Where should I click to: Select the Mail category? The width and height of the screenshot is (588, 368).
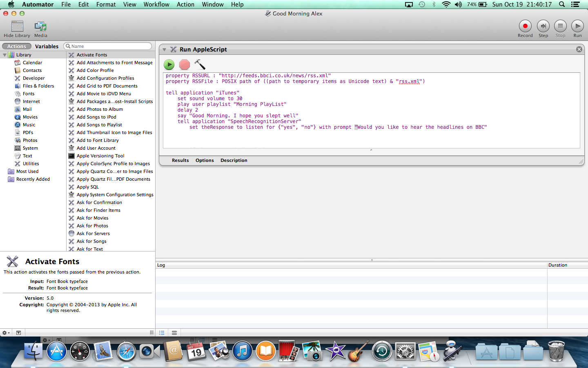coord(27,109)
